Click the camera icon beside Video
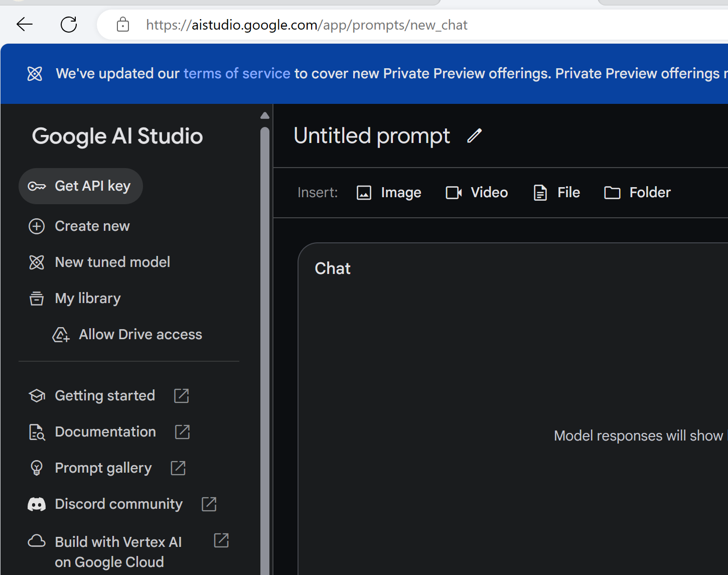728x575 pixels. click(x=454, y=193)
